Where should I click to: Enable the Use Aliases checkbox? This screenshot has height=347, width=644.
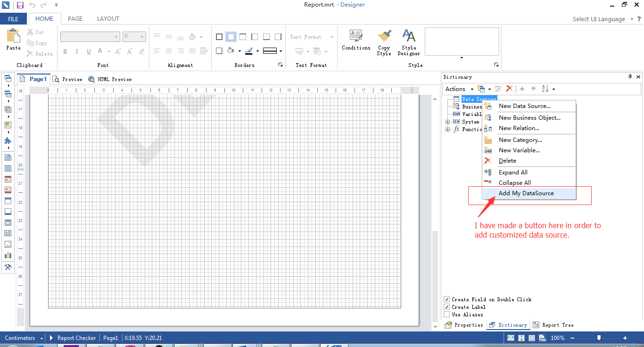(447, 314)
